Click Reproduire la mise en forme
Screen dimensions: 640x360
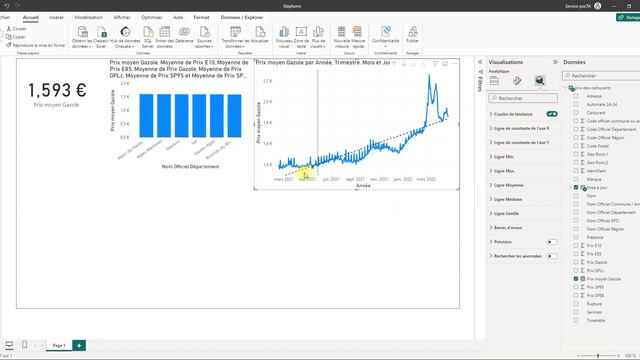[x=36, y=45]
